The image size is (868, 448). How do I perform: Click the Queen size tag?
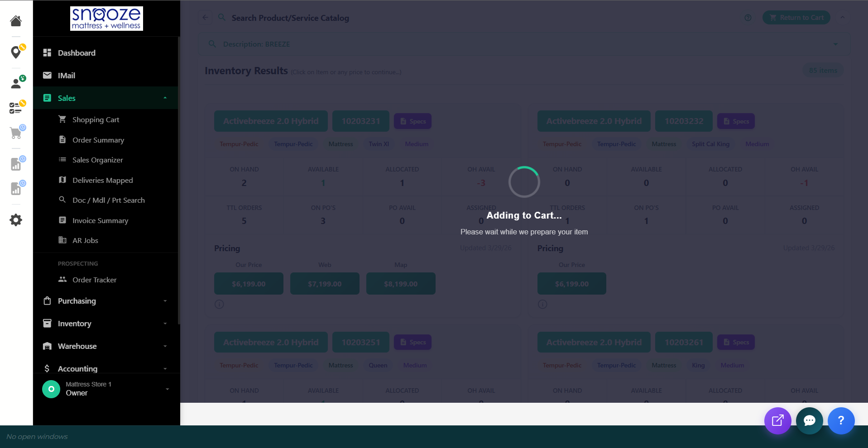(x=378, y=365)
